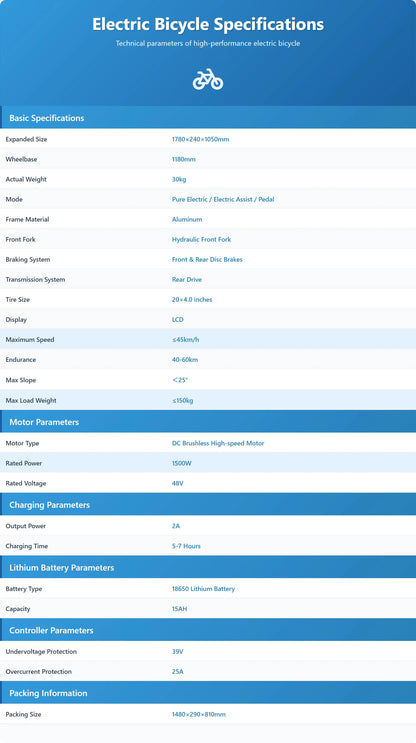The height and width of the screenshot is (743, 416).
Task: Open the Charging Parameters section header
Action: point(208,505)
